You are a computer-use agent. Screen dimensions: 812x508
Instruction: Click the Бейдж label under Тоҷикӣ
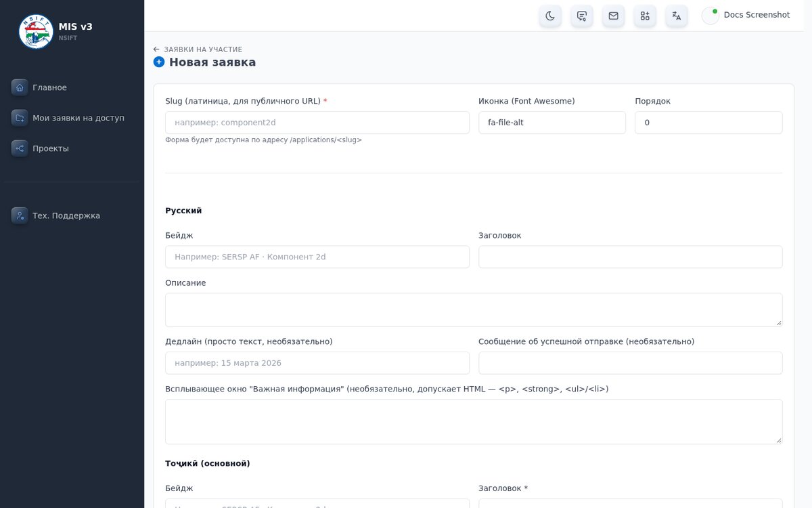click(x=179, y=488)
